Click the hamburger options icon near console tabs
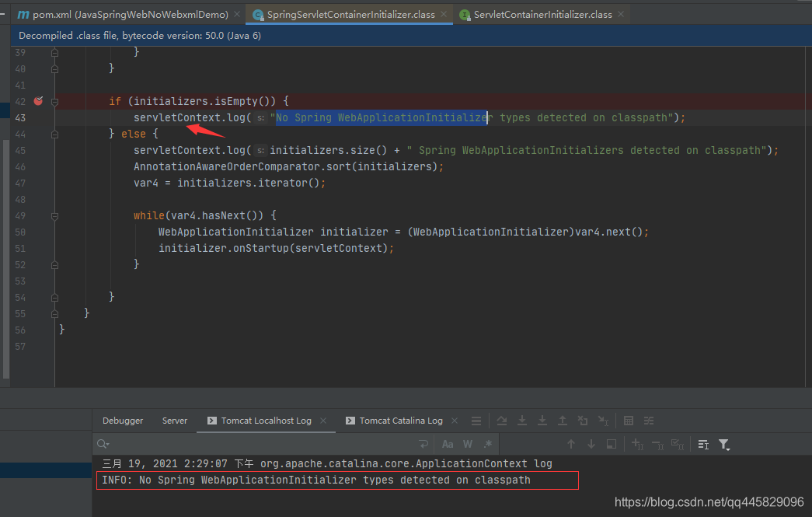Screen dimensions: 812x517 coord(476,420)
